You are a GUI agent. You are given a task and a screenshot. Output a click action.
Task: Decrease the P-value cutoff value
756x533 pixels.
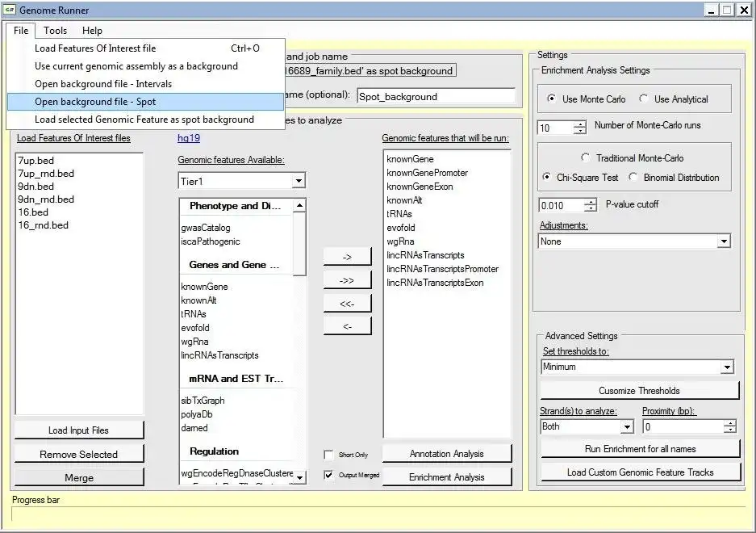click(x=590, y=208)
